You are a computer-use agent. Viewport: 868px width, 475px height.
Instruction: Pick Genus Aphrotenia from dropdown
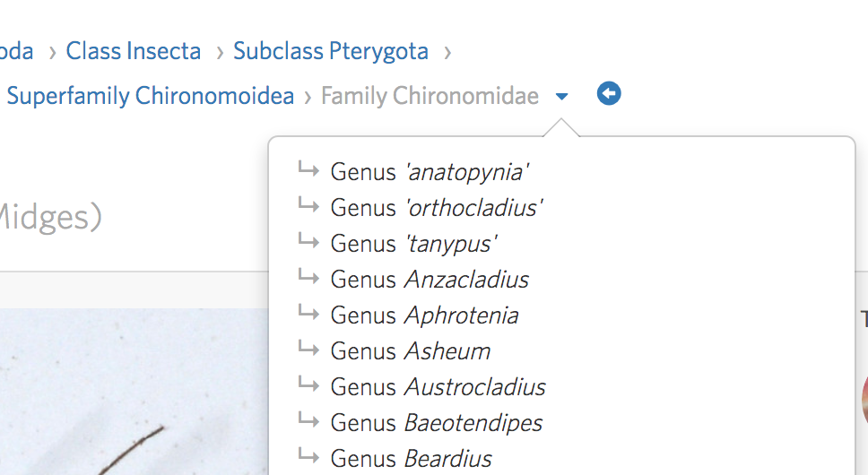pos(424,315)
